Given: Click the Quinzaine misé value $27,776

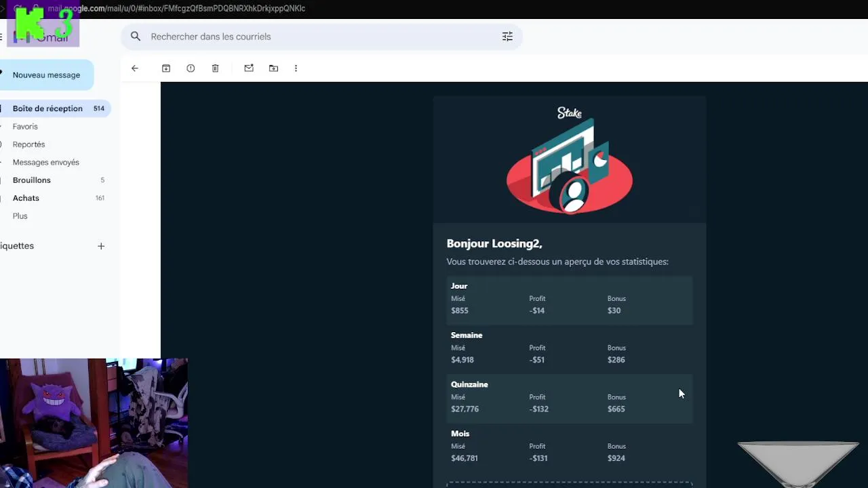Looking at the screenshot, I should [465, 409].
